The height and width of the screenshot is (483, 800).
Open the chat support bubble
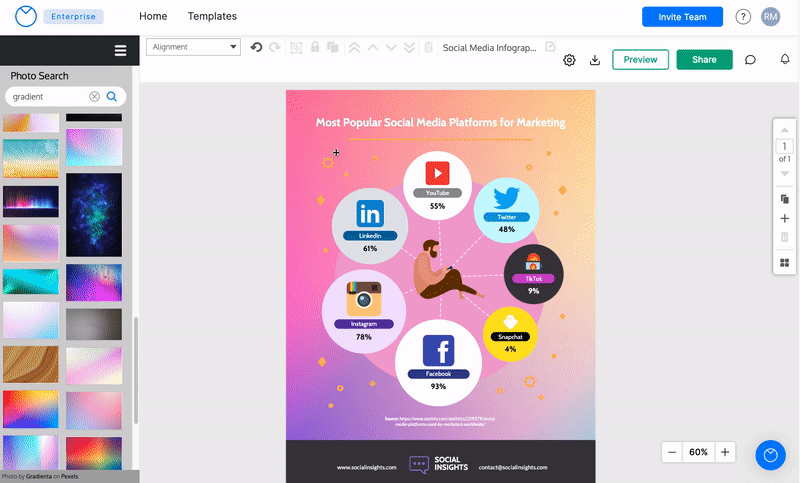click(x=770, y=455)
